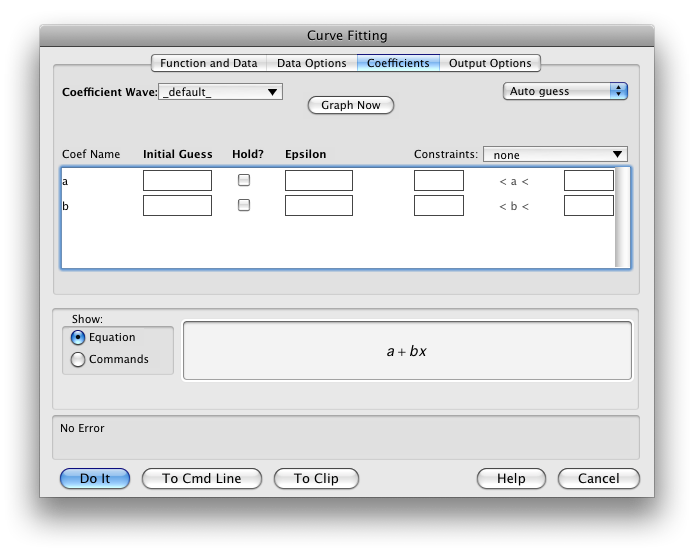This screenshot has height=552, width=694.
Task: Click the coefficient list vertical scrollbar
Action: [622, 217]
